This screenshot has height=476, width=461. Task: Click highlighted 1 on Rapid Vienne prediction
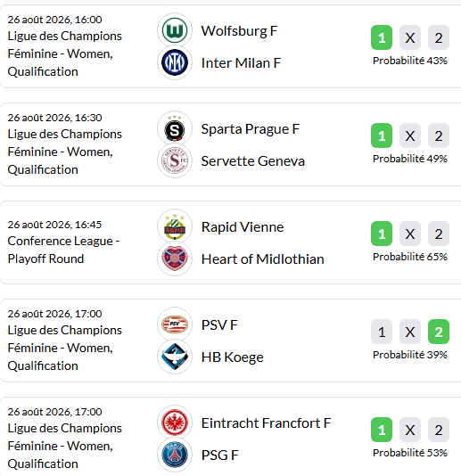[382, 234]
